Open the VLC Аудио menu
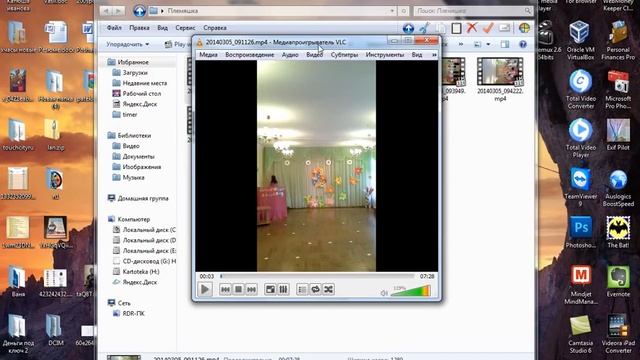Image resolution: width=640 pixels, height=360 pixels. [x=290, y=55]
